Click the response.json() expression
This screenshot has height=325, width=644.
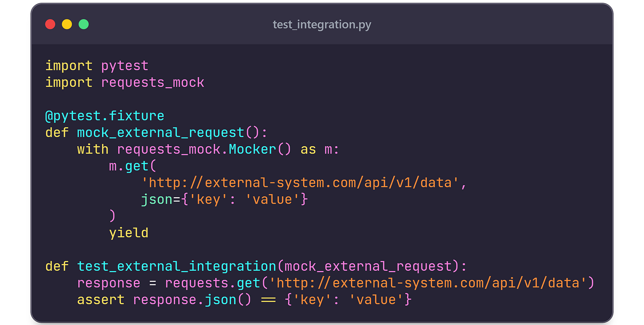coord(192,299)
